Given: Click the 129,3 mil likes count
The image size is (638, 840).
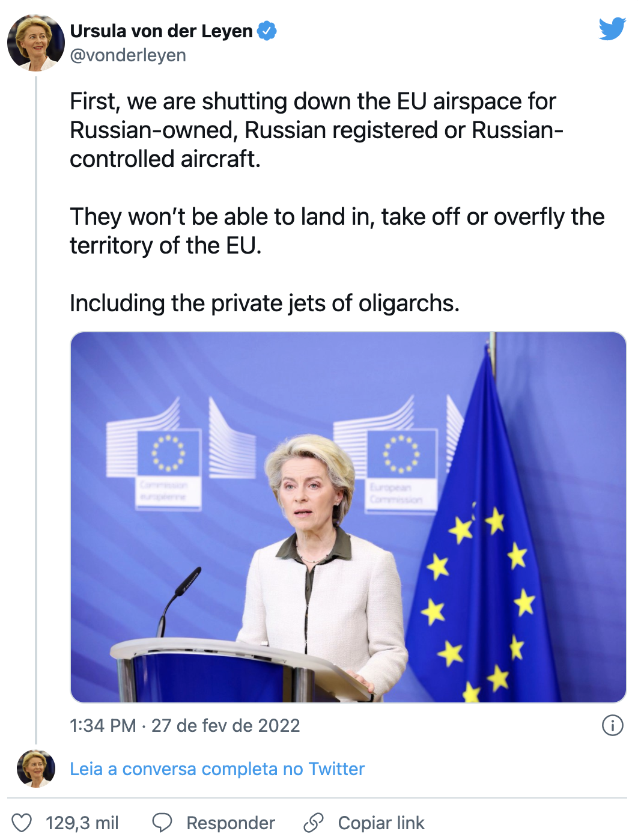Looking at the screenshot, I should pos(82,823).
